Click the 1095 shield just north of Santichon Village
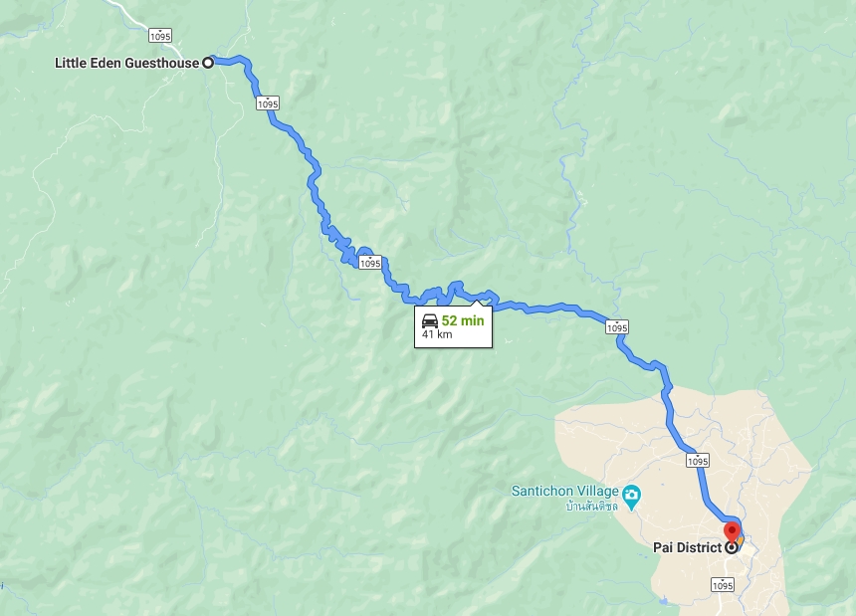This screenshot has width=856, height=616. [698, 461]
